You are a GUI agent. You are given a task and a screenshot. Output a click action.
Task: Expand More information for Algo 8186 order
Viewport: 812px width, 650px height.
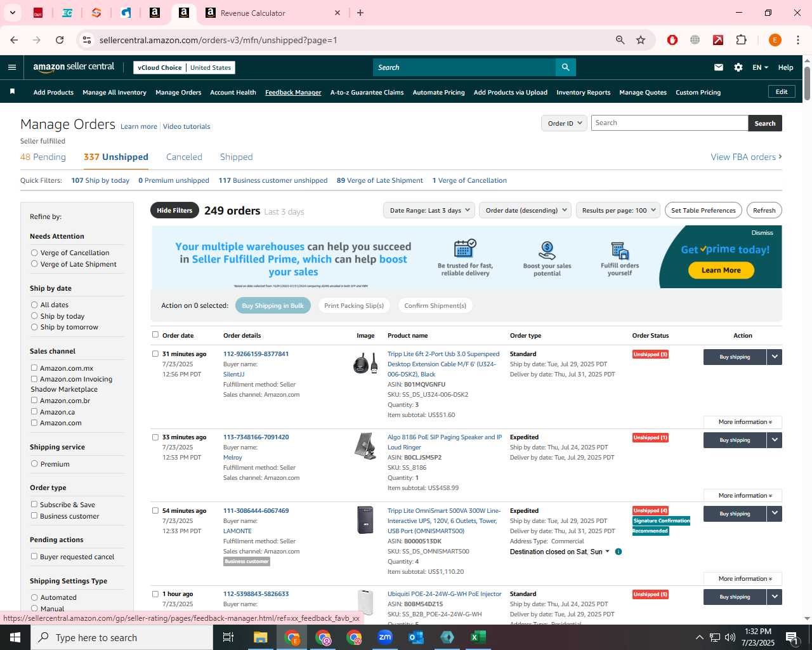point(743,496)
